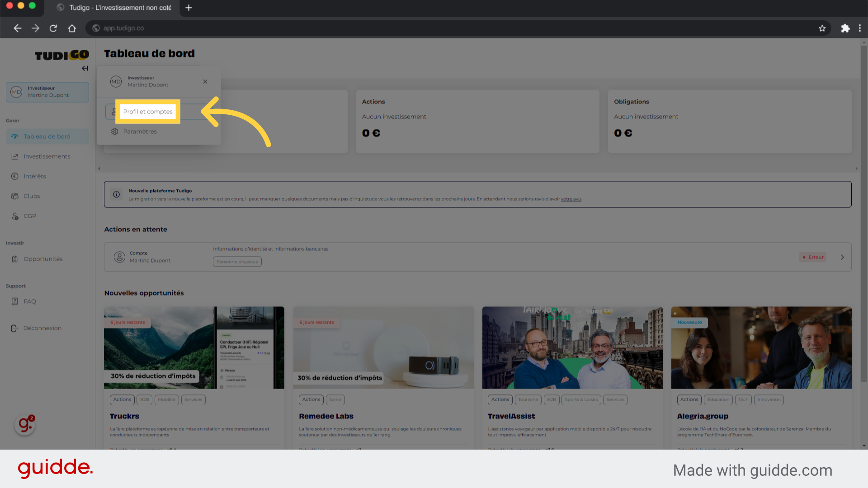Click the FAQ sidebar icon
Screen dimensions: 868x488
coord(15,301)
